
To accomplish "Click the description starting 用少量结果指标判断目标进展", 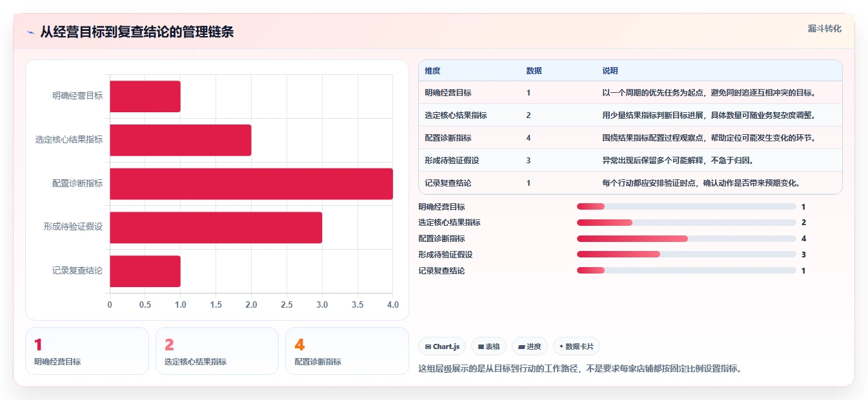I will pyautogui.click(x=710, y=115).
